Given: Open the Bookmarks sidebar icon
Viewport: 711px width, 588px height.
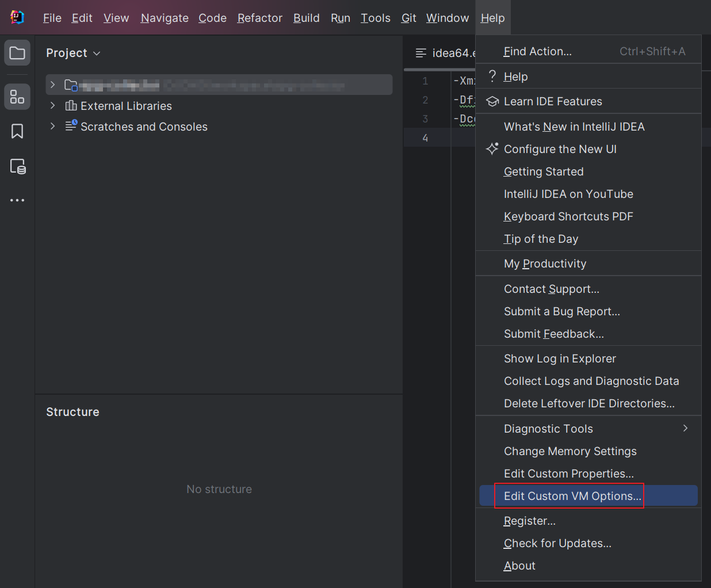Looking at the screenshot, I should [x=17, y=131].
